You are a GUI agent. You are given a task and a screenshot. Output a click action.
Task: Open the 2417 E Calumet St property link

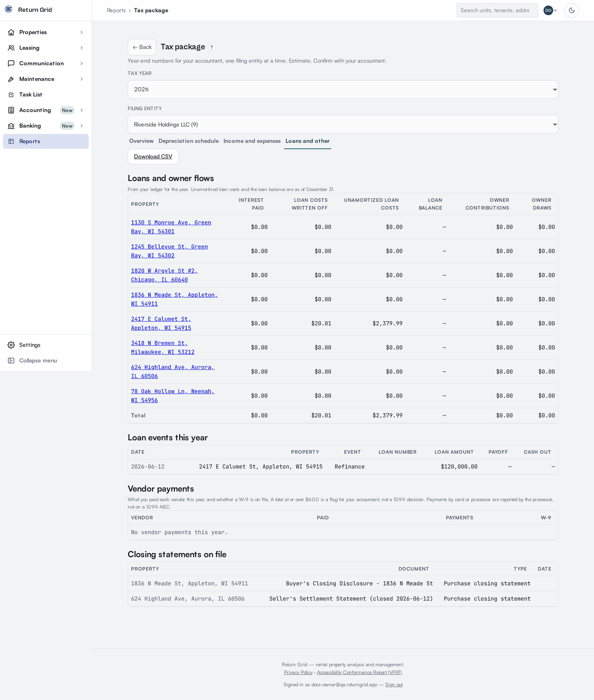pyautogui.click(x=161, y=323)
